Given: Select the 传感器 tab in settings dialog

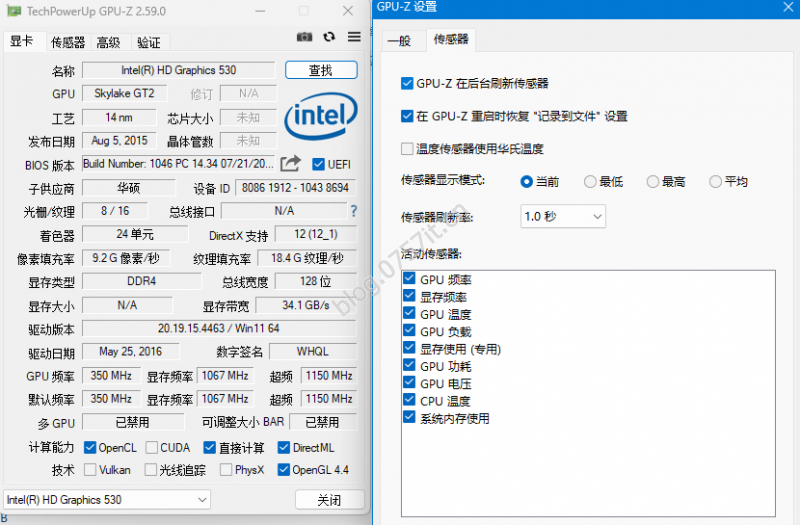Looking at the screenshot, I should 451,39.
